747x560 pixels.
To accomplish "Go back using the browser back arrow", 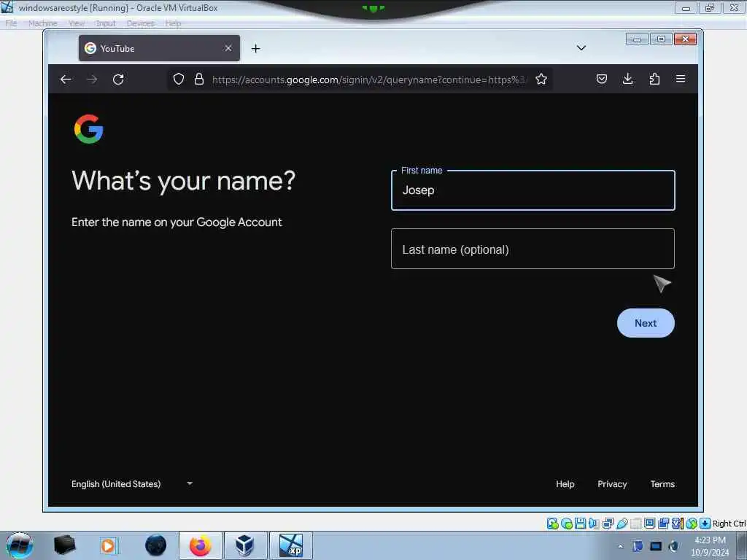I will tap(66, 79).
